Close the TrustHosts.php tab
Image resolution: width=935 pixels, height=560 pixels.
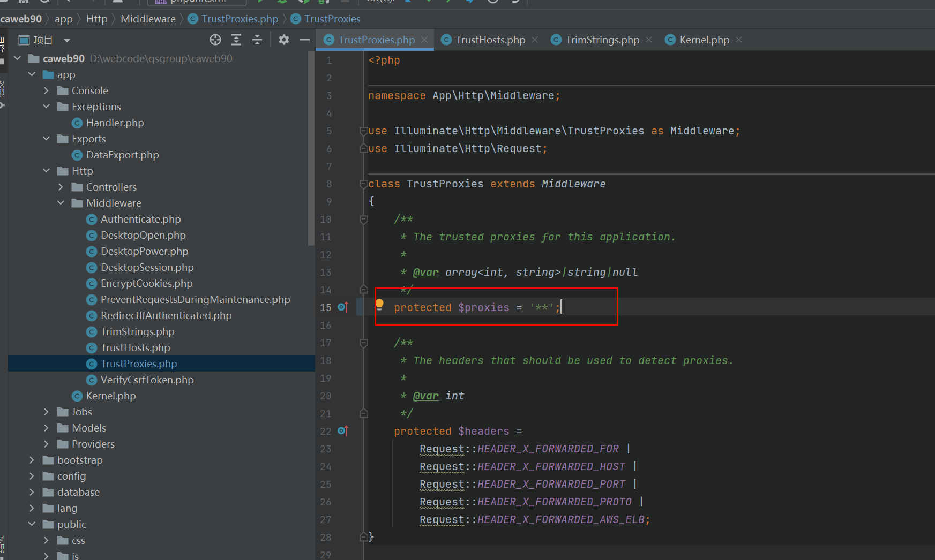535,40
